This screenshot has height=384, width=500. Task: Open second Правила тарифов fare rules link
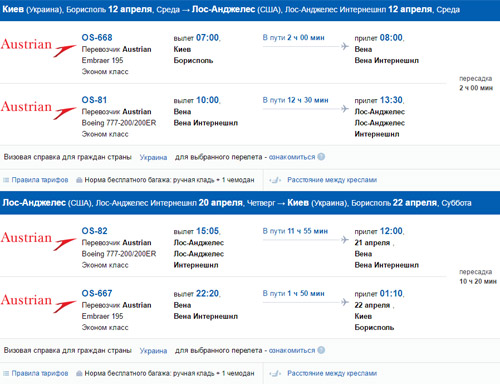tap(40, 373)
